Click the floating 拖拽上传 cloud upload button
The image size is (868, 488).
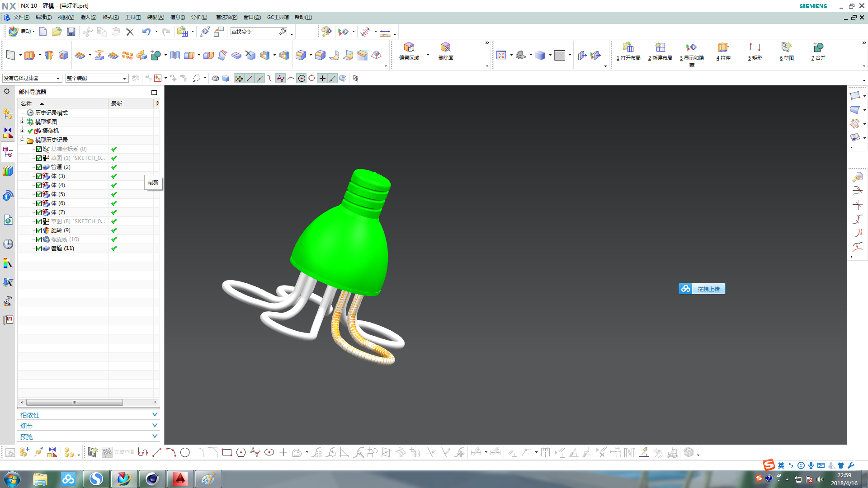tap(702, 289)
